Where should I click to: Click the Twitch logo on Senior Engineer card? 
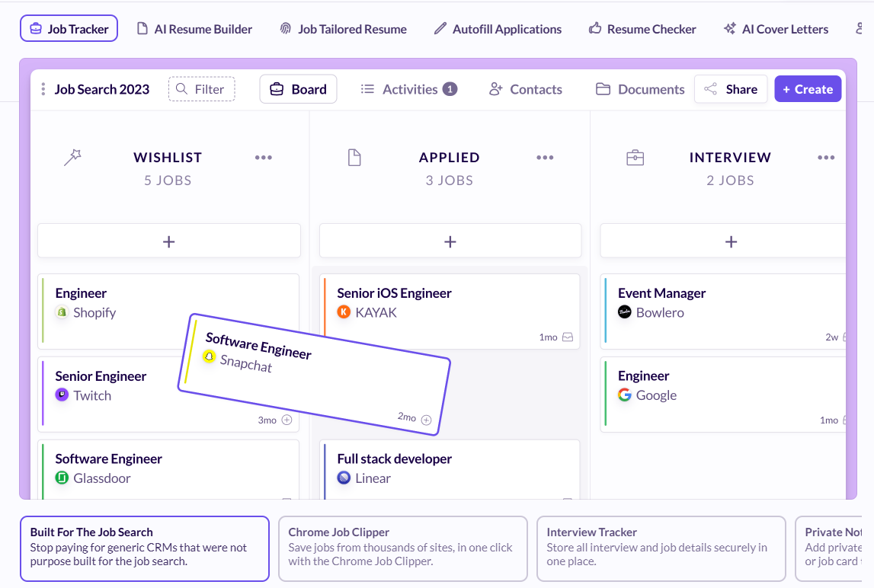(x=62, y=395)
